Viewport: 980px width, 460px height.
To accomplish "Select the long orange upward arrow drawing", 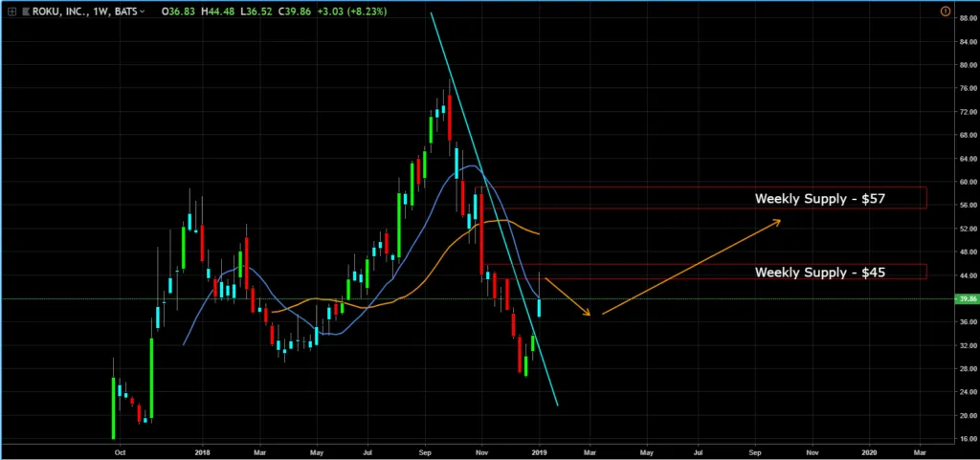I will 689,268.
